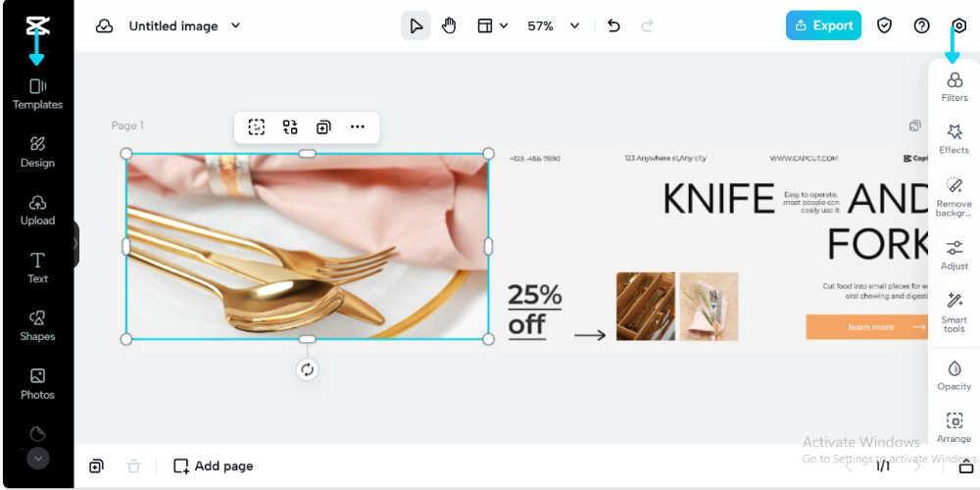This screenshot has width=980, height=490.
Task: Select the hand pan tool
Action: [449, 25]
